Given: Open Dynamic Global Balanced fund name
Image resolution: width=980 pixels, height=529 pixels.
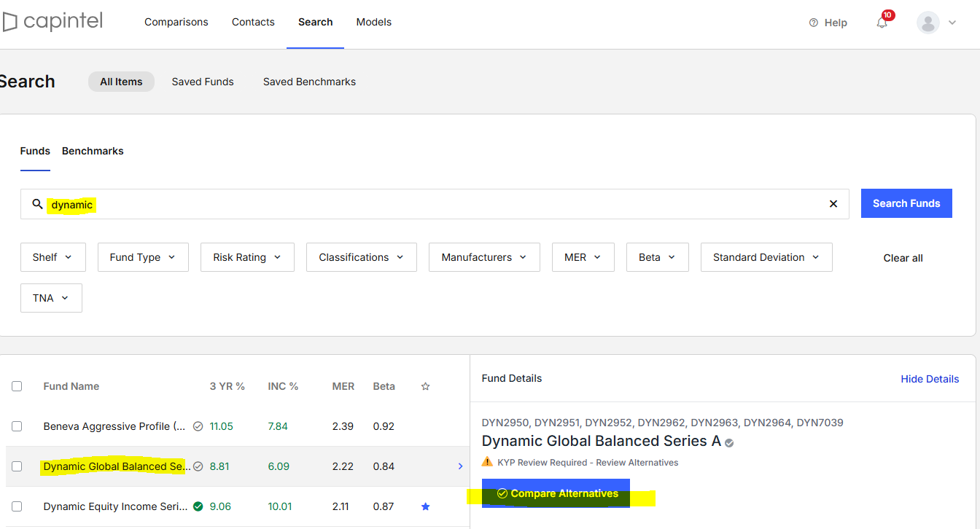Looking at the screenshot, I should click(117, 466).
